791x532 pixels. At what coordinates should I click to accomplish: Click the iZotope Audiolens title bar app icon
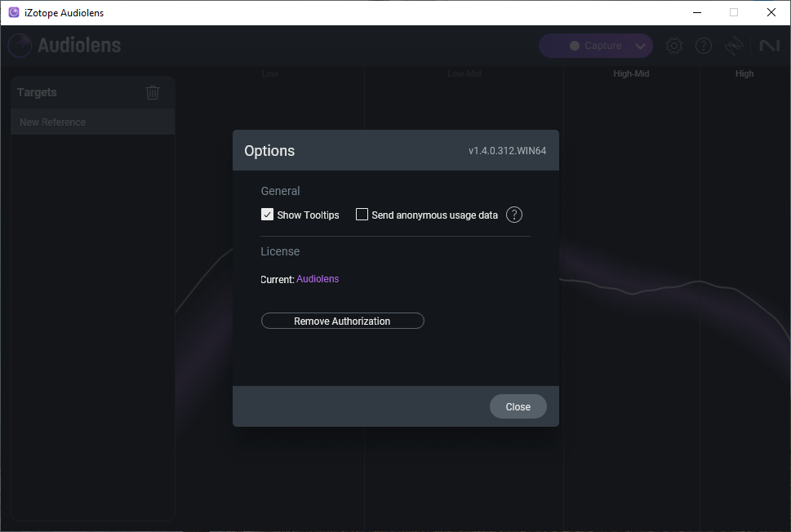[x=14, y=12]
